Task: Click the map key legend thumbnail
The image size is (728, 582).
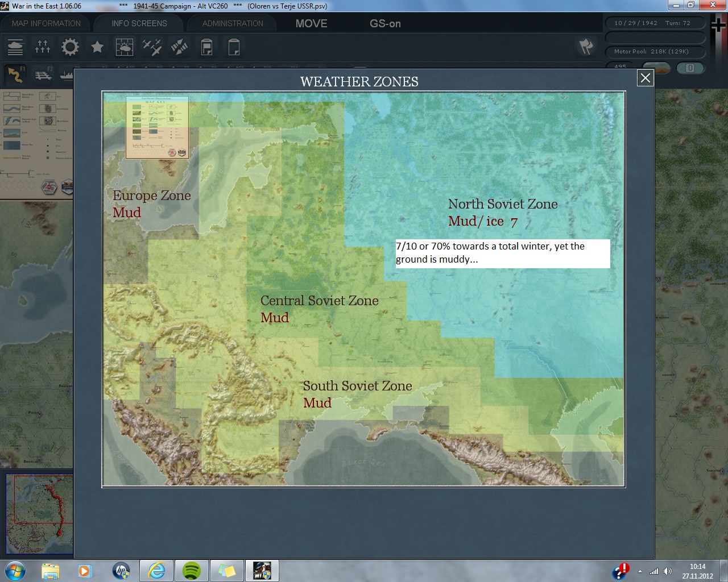Action: pos(157,127)
